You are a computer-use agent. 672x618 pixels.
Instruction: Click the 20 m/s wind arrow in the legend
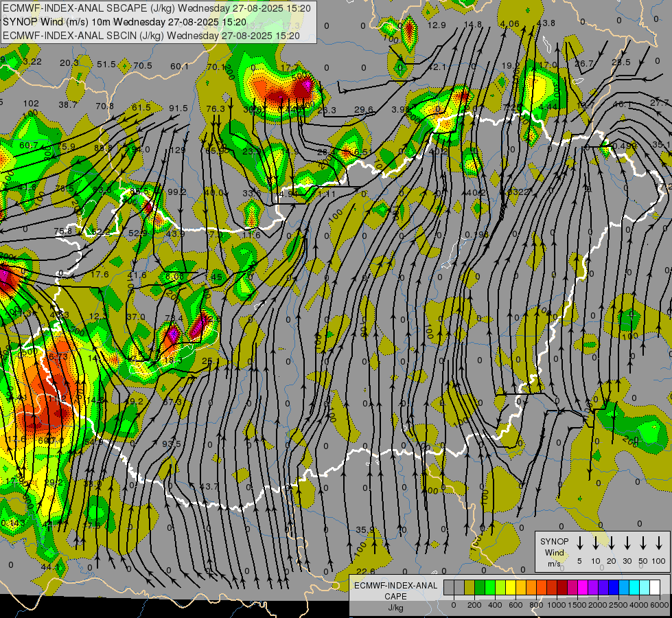[x=611, y=543]
